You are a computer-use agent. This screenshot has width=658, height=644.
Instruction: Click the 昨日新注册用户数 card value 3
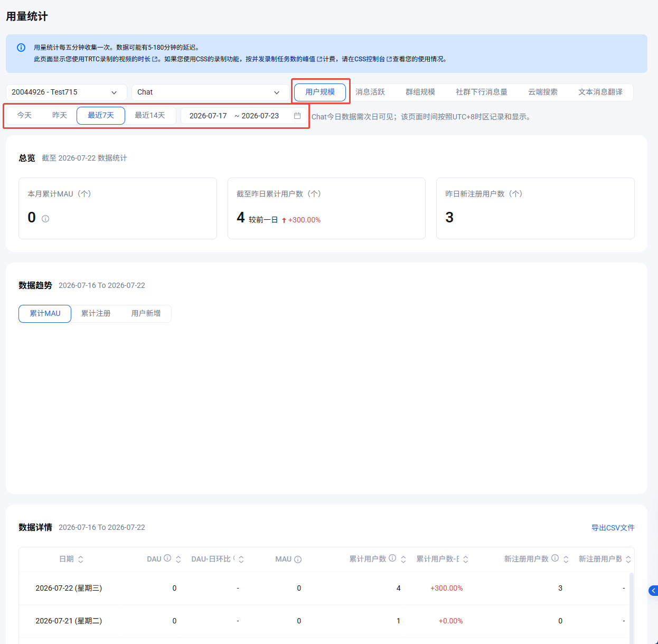[449, 218]
